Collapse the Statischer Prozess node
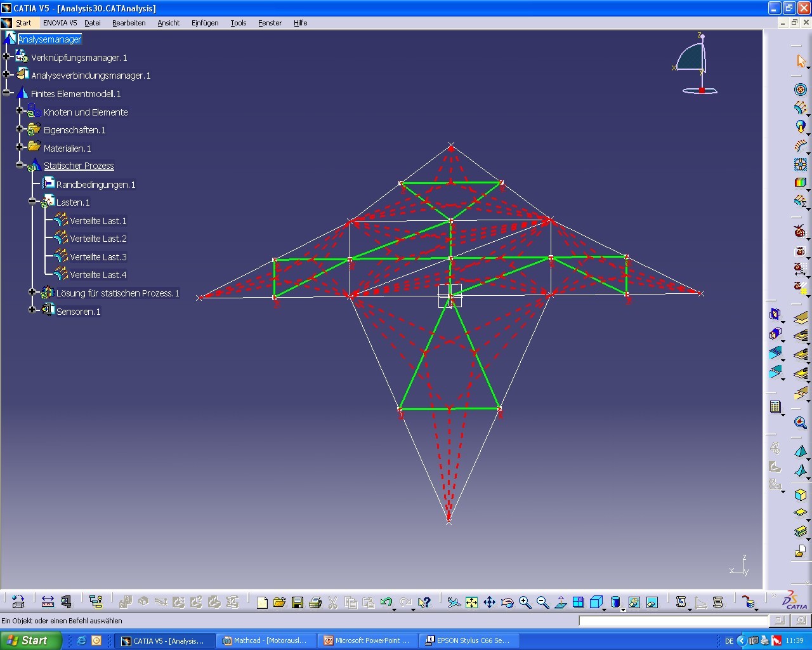This screenshot has width=812, height=650. pos(19,165)
